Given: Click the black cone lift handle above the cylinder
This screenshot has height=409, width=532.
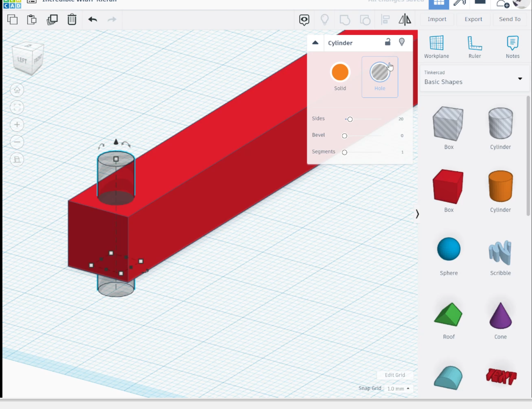Looking at the screenshot, I should (x=116, y=142).
